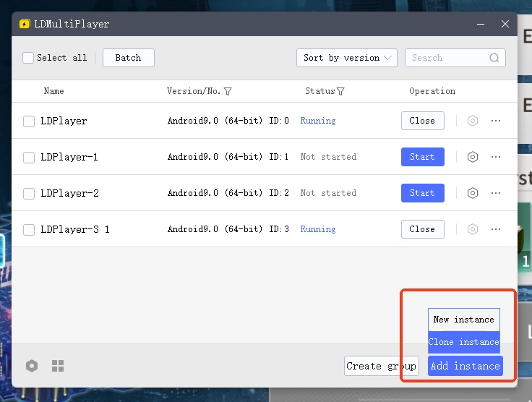
Task: Check the LDPlayer-1 instance checkbox
Action: click(29, 157)
